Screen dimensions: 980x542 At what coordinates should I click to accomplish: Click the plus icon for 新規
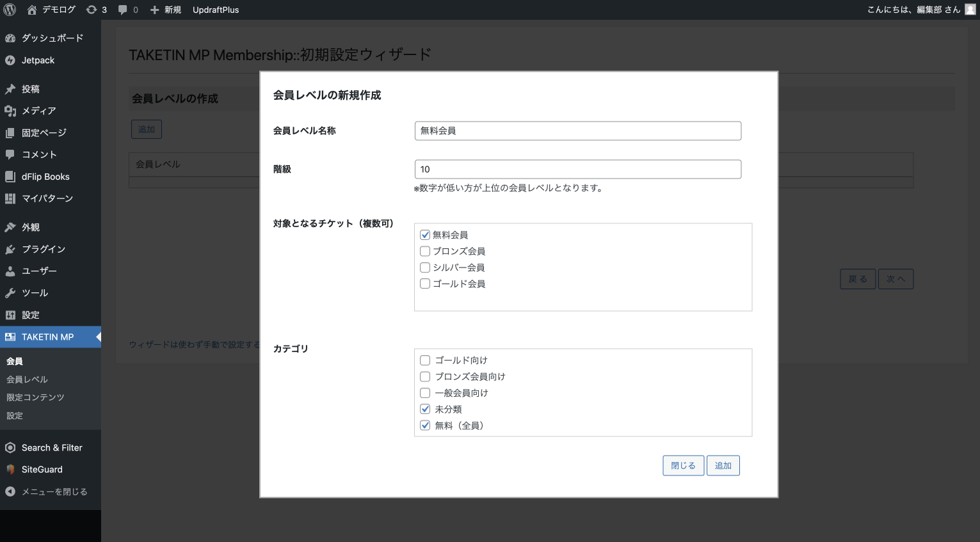tap(154, 10)
